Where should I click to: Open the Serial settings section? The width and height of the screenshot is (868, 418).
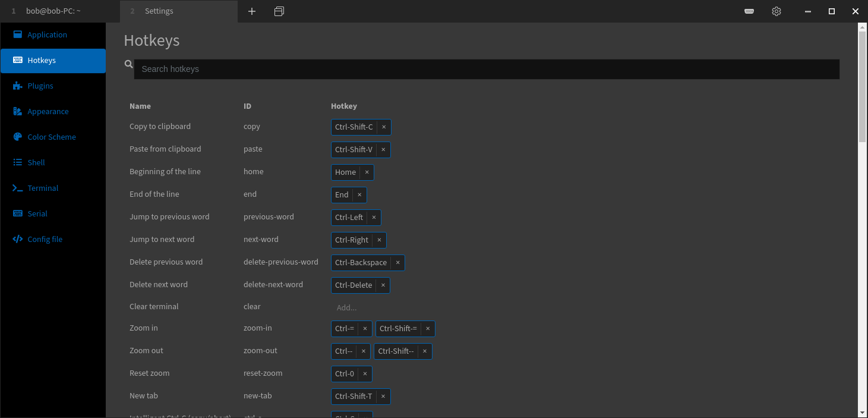click(37, 213)
